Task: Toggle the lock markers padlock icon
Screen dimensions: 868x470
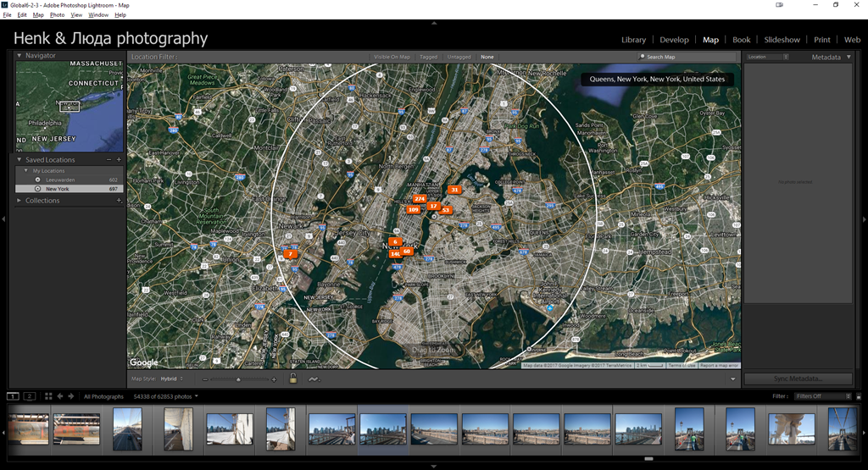Action: (293, 379)
